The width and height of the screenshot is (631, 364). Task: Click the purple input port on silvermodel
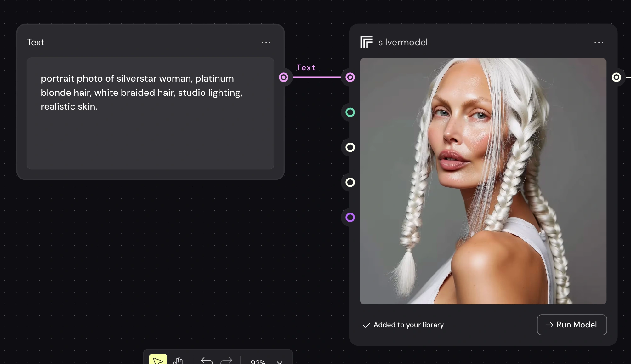coord(350,217)
